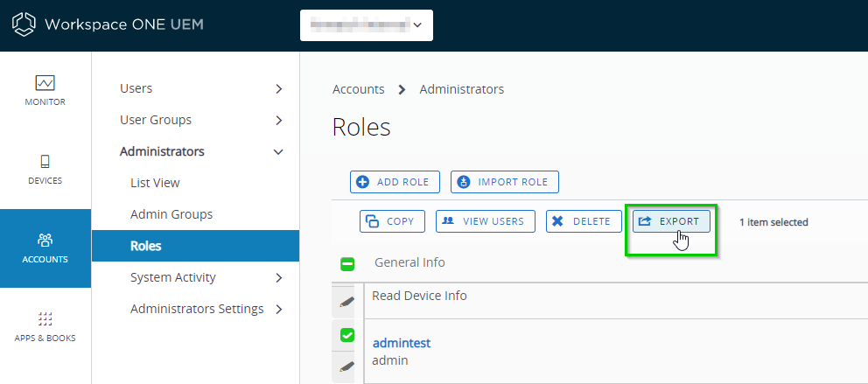Viewport: 868px width, 384px height.
Task: Open the organization group dropdown
Action: pyautogui.click(x=366, y=25)
